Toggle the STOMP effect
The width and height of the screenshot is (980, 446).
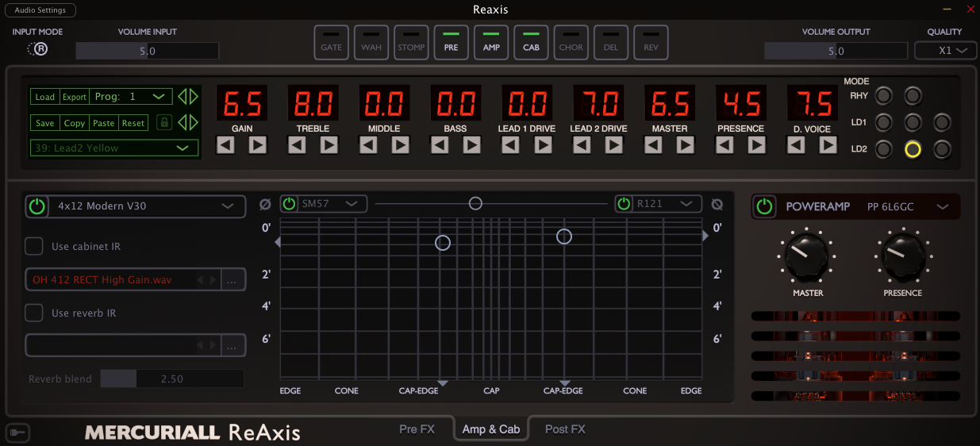411,43
